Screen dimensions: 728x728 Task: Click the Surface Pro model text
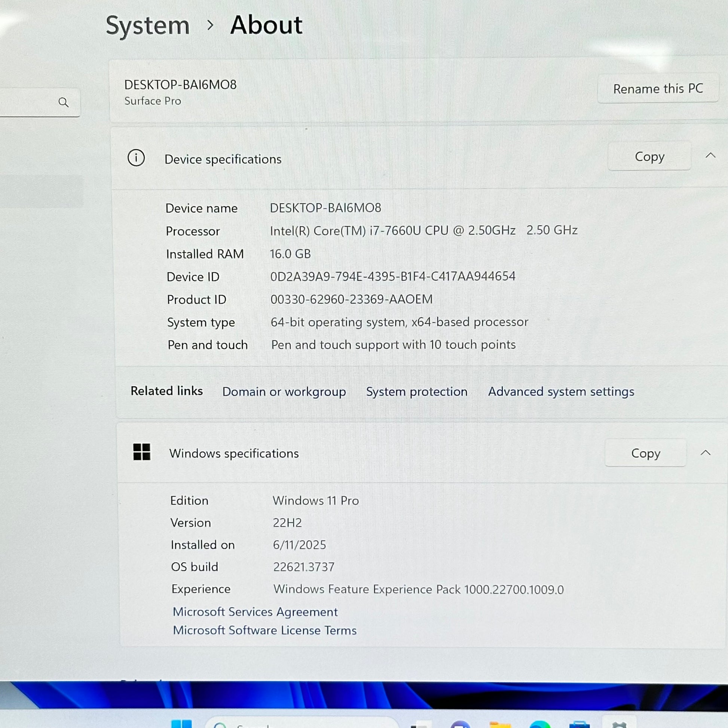[x=153, y=101]
